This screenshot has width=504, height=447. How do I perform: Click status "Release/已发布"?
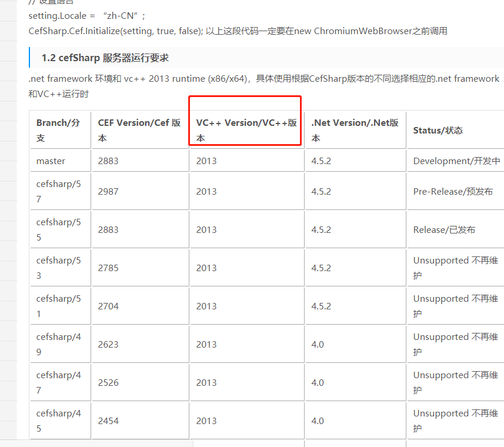pos(455,229)
